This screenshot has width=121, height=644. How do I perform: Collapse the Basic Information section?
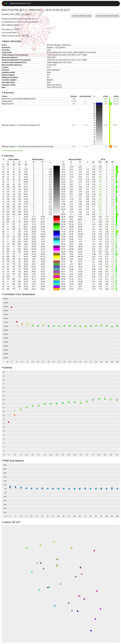pyautogui.click(x=12, y=41)
